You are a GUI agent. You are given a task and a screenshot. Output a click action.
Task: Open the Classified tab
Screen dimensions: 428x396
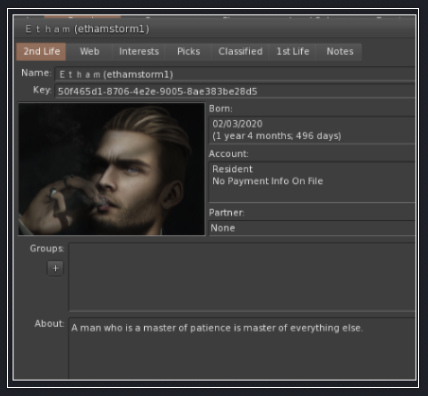(x=240, y=52)
